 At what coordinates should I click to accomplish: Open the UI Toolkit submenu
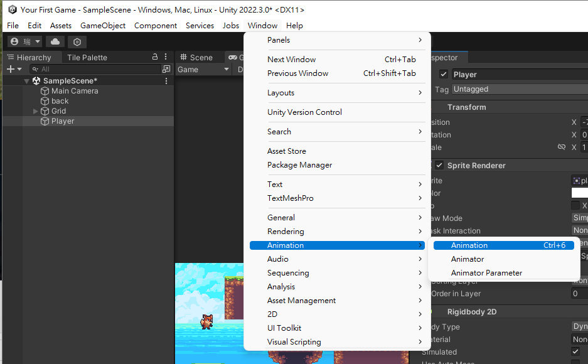point(337,328)
